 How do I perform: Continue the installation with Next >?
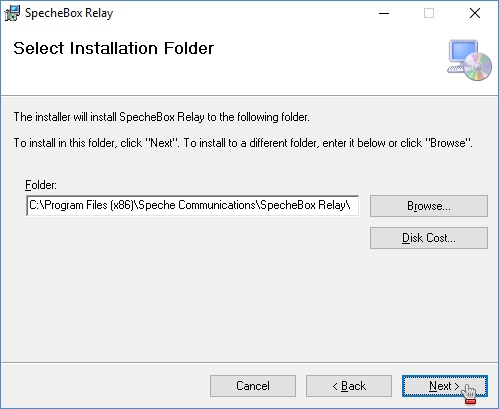click(445, 386)
